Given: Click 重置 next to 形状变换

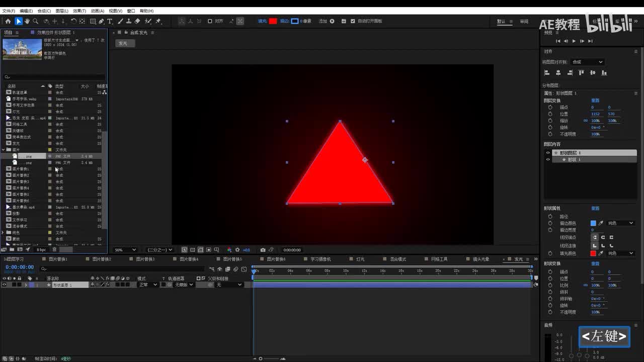Looking at the screenshot, I should tap(595, 263).
